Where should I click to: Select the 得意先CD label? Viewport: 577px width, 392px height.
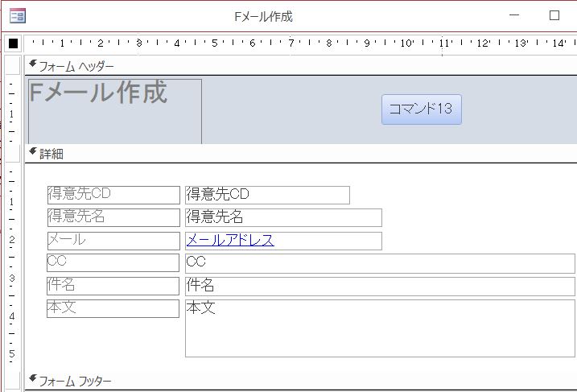point(113,195)
